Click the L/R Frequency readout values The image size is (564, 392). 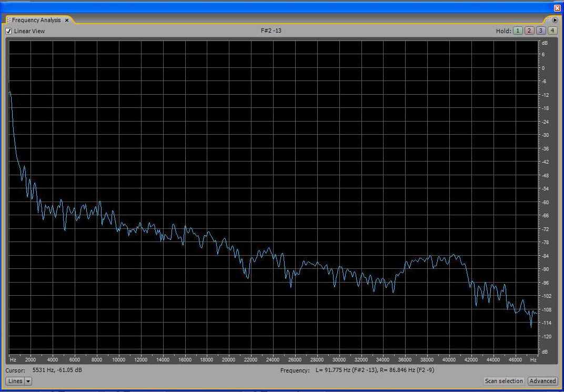coord(375,370)
